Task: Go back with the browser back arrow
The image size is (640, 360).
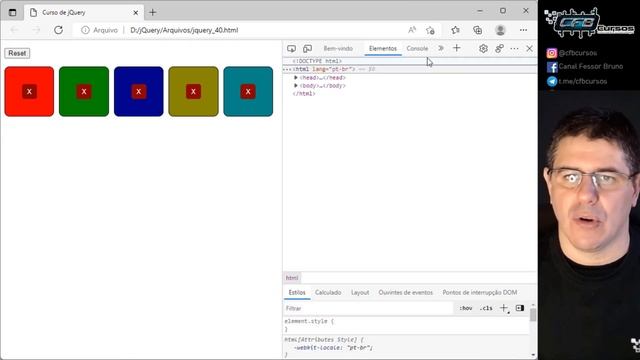Action: tap(14, 30)
